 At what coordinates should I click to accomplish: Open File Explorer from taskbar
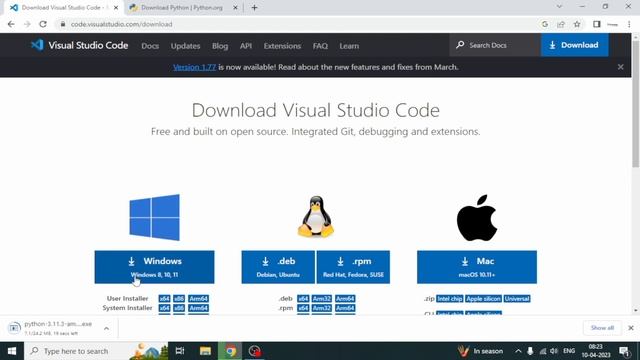pyautogui.click(x=205, y=351)
